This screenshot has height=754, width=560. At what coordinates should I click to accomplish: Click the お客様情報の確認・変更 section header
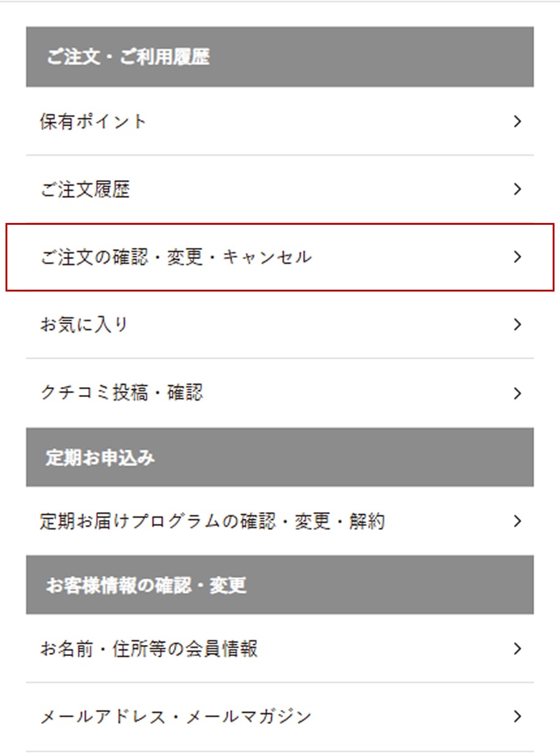[146, 585]
